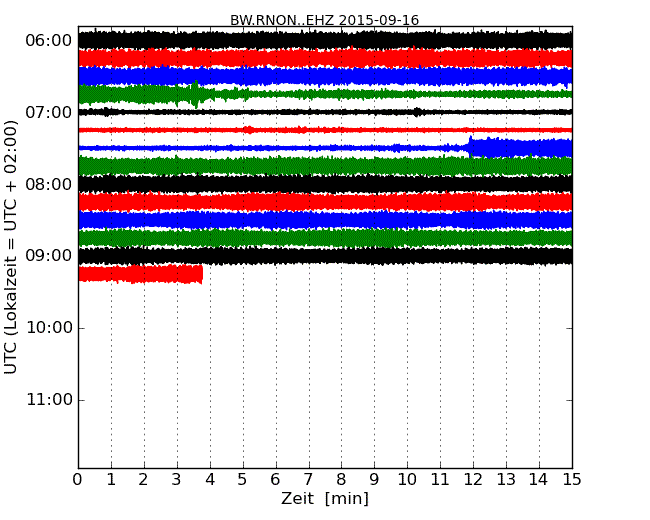Click the x-axis tick label 8
The image size is (650, 520).
341,480
